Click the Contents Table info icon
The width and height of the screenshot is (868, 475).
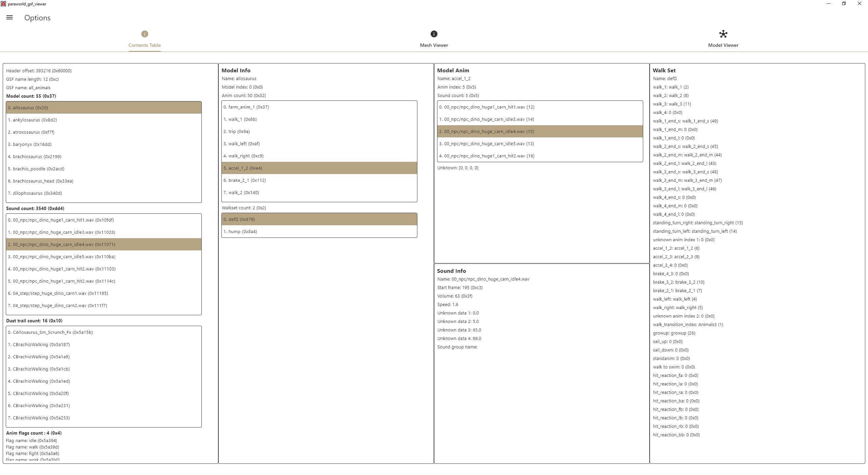pos(144,34)
